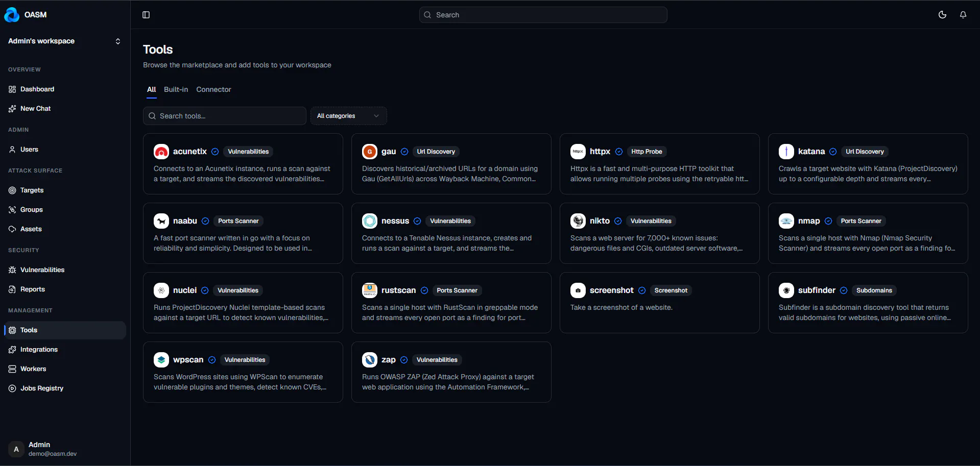Switch to dark mode moon icon
The height and width of the screenshot is (466, 980).
click(x=942, y=15)
